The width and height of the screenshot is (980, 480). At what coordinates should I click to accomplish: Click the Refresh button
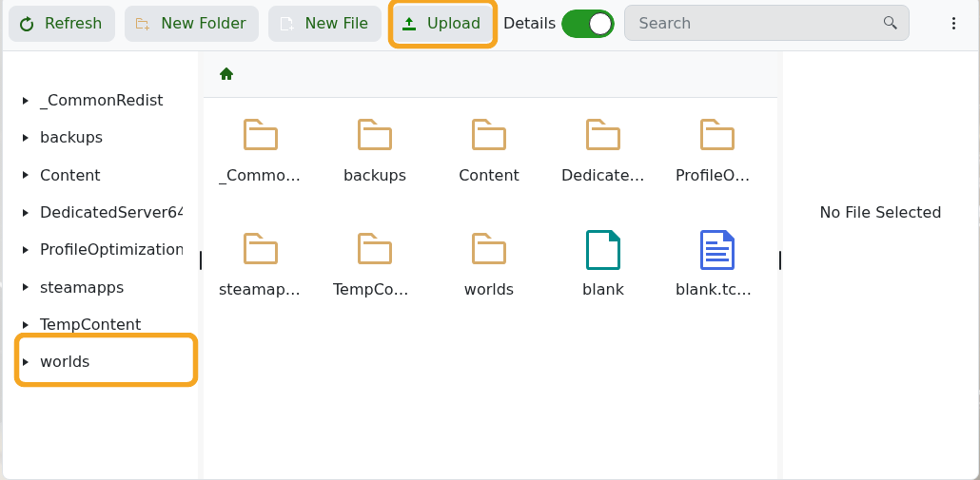tap(61, 24)
